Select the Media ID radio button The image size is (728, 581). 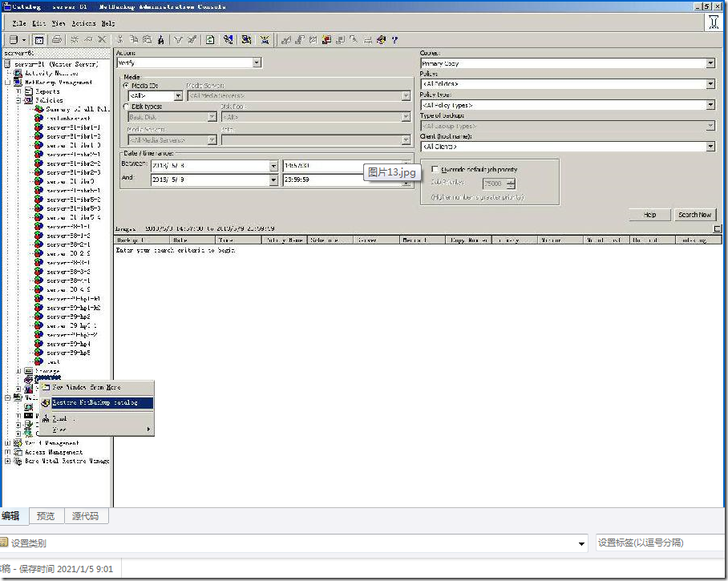pos(126,85)
